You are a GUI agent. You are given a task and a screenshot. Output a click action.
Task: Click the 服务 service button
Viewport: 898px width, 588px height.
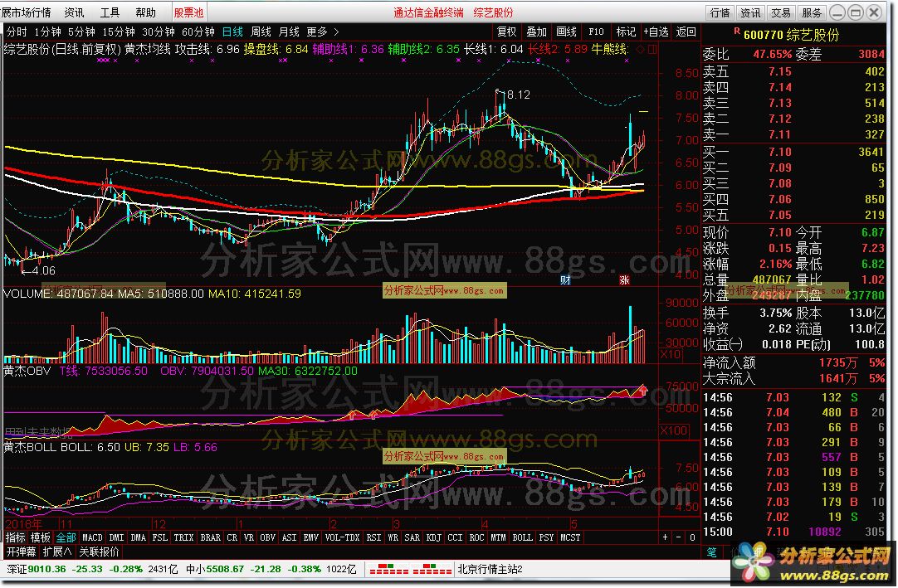(x=811, y=12)
